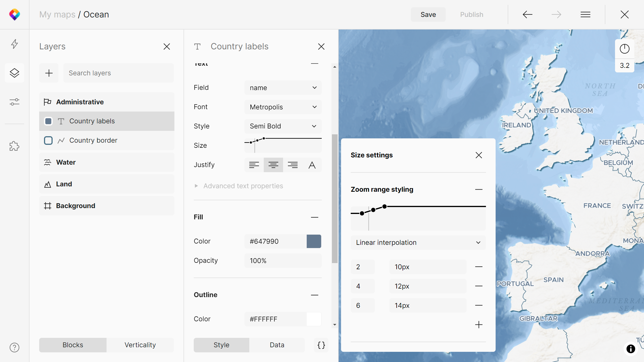Click Save button in the toolbar
Screen dimensions: 644x362
[x=427, y=14]
